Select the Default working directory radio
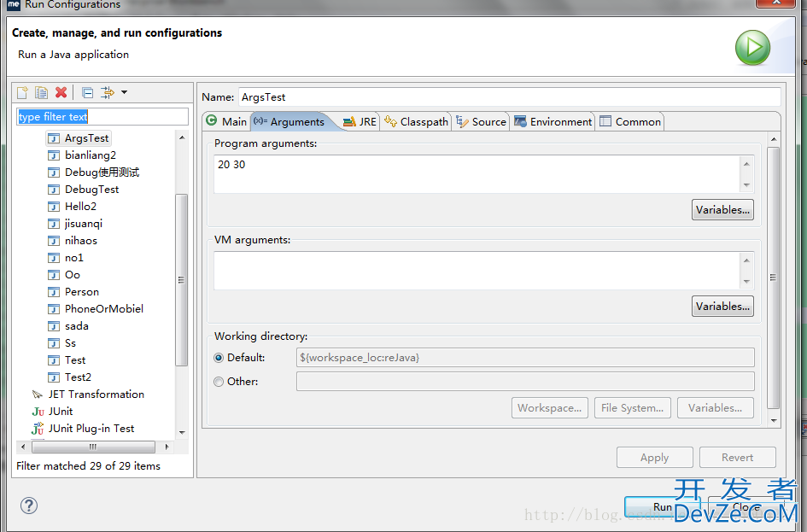This screenshot has height=532, width=807. tap(219, 358)
